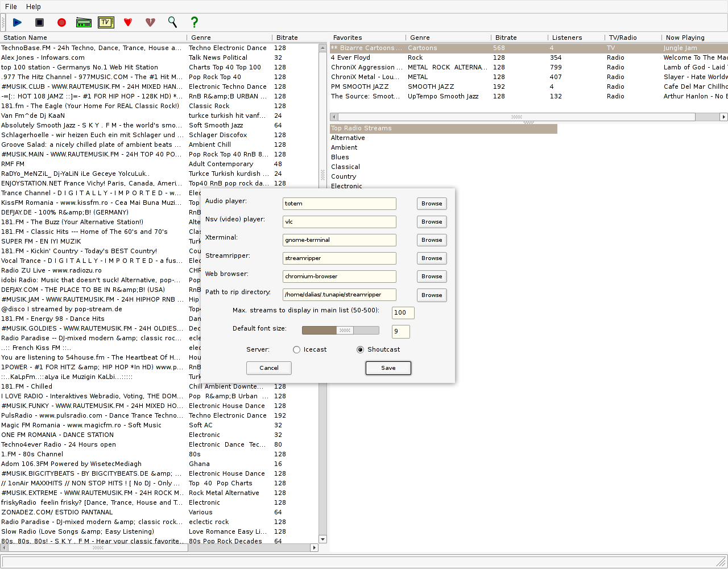
Task: Click the station list scroll down arrow
Action: point(322,539)
